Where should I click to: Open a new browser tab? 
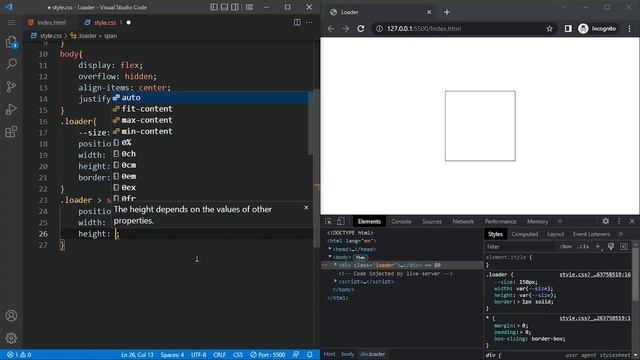pyautogui.click(x=447, y=12)
